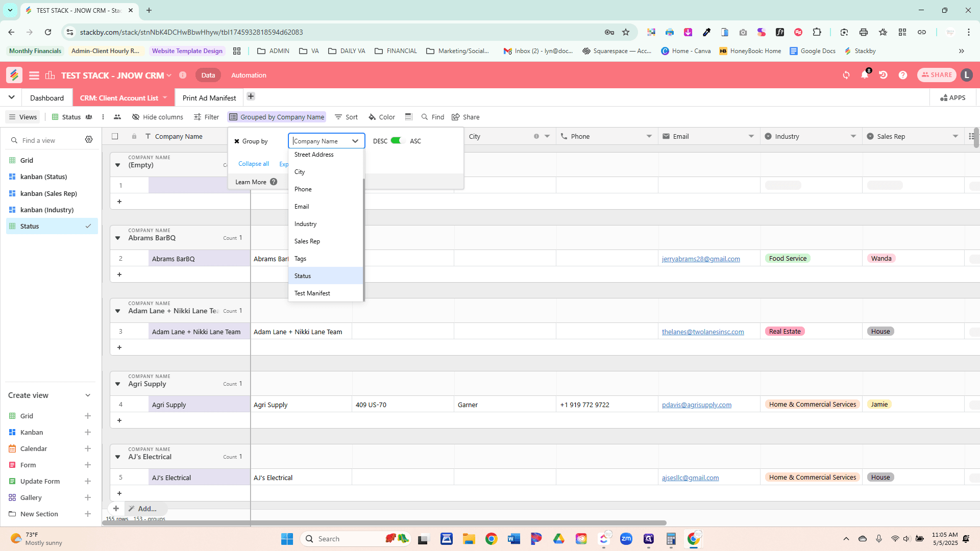Image resolution: width=980 pixels, height=551 pixels.
Task: Open the Filter toolbar button
Action: point(207,117)
